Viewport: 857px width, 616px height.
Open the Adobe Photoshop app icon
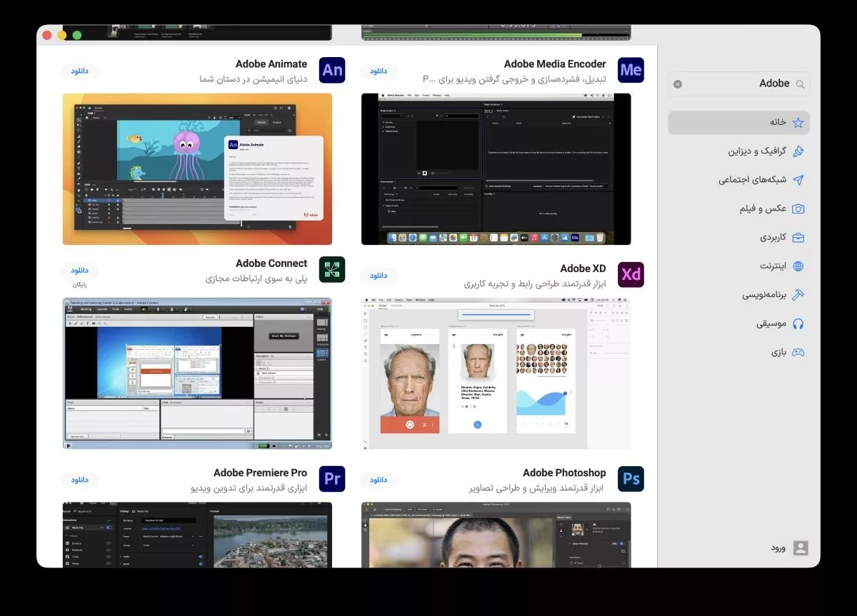coord(631,479)
